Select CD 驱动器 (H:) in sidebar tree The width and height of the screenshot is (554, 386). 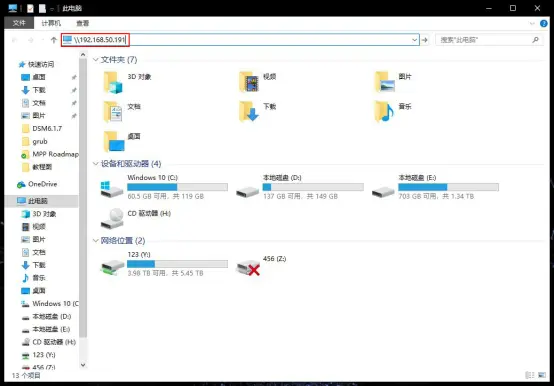click(49, 342)
